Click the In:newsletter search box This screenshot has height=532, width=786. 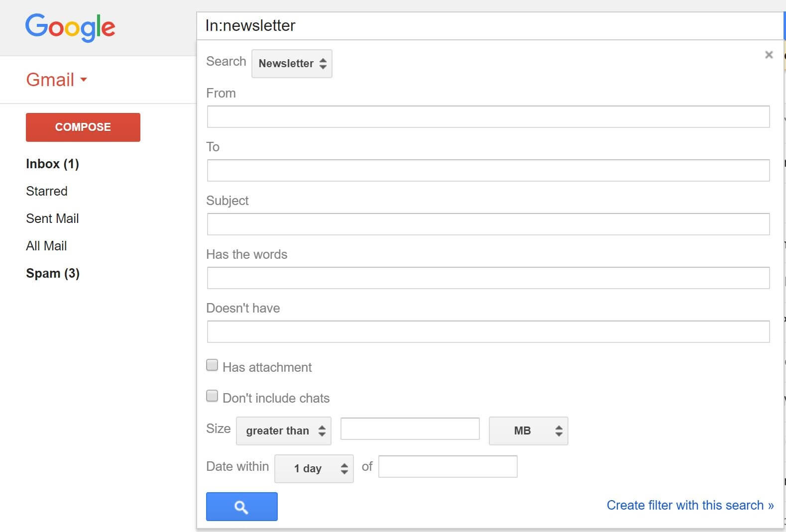[x=488, y=26]
